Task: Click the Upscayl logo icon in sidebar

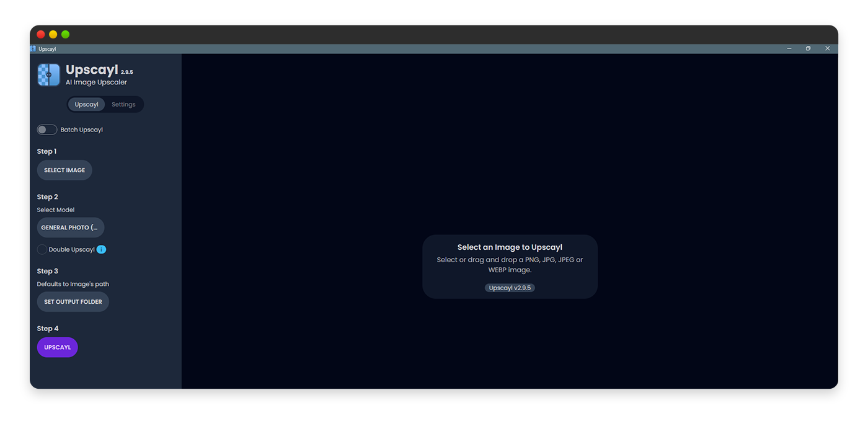Action: pos(48,75)
